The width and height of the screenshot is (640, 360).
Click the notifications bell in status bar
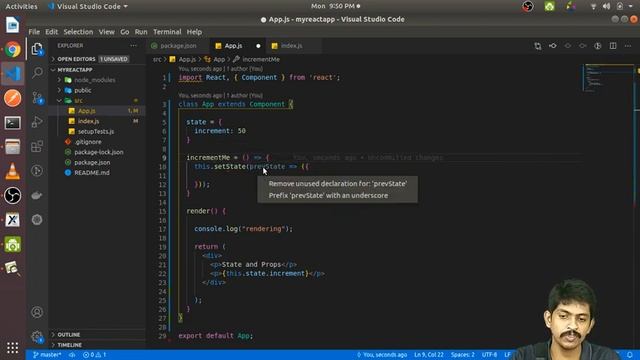[x=630, y=355]
